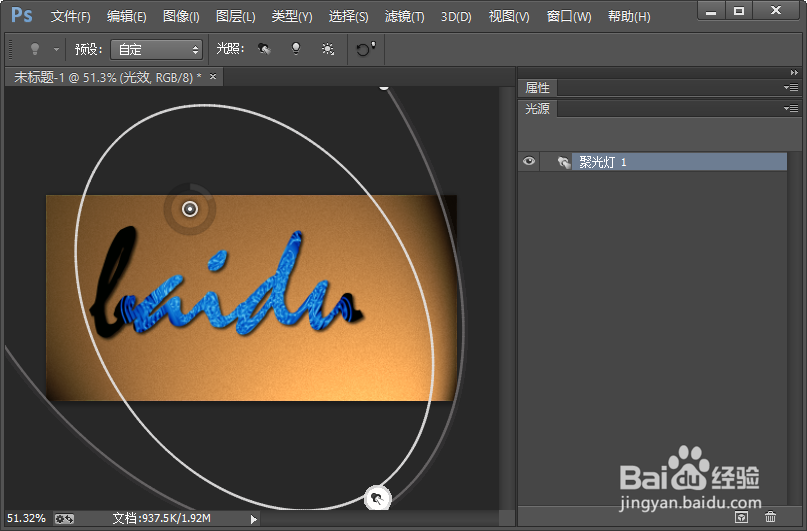Select the 属性 panel tab
The image size is (807, 531).
[x=537, y=88]
